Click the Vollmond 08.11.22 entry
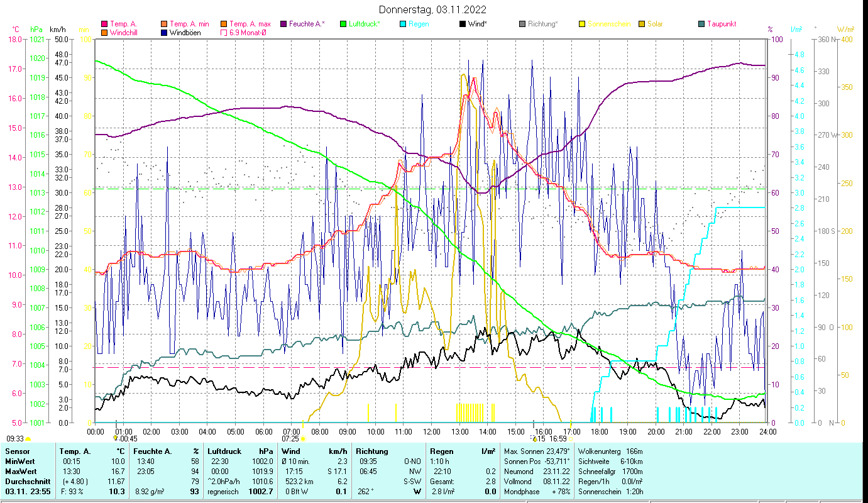The image size is (868, 503). pyautogui.click(x=537, y=481)
